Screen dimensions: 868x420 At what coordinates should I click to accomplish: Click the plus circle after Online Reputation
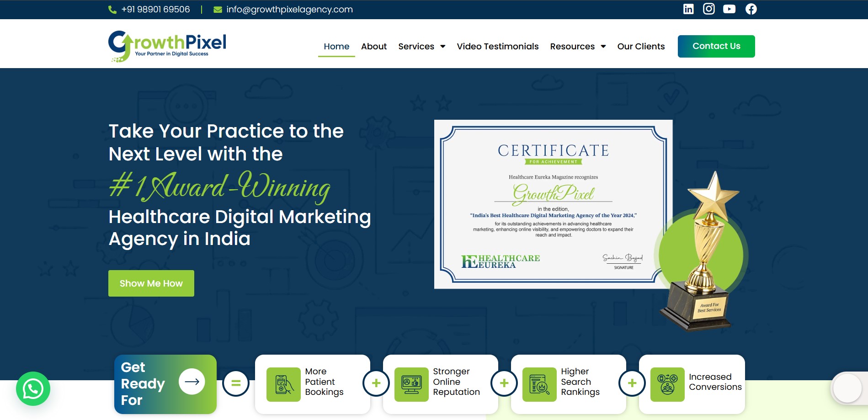pos(504,383)
